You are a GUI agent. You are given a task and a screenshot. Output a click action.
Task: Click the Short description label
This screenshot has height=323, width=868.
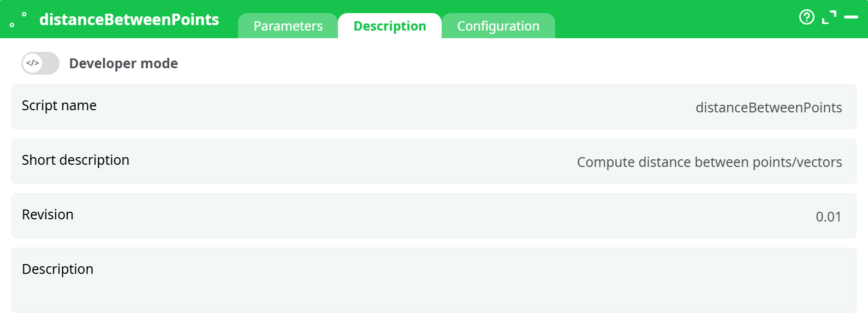pyautogui.click(x=75, y=160)
